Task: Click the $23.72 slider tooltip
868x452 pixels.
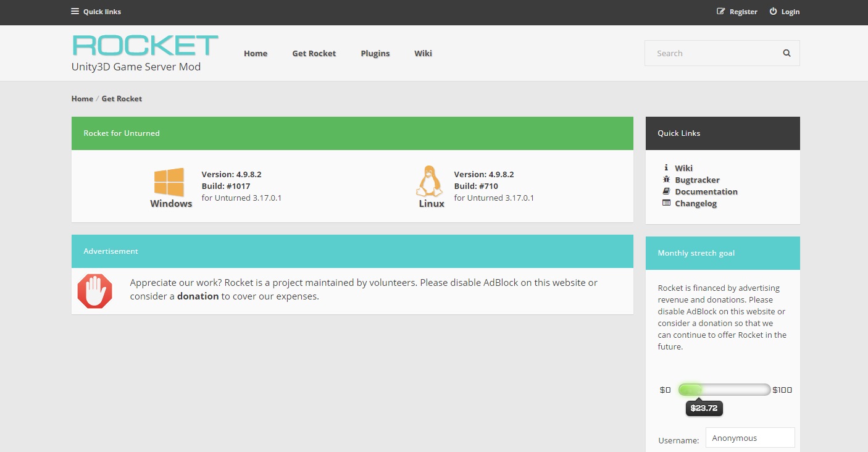Action: [704, 408]
